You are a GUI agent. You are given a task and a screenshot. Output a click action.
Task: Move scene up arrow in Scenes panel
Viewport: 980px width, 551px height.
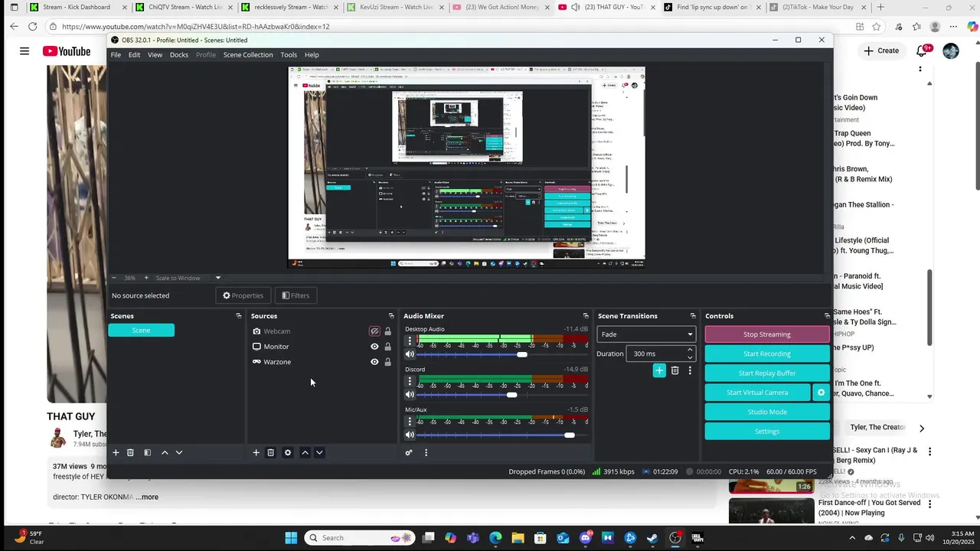(x=165, y=452)
